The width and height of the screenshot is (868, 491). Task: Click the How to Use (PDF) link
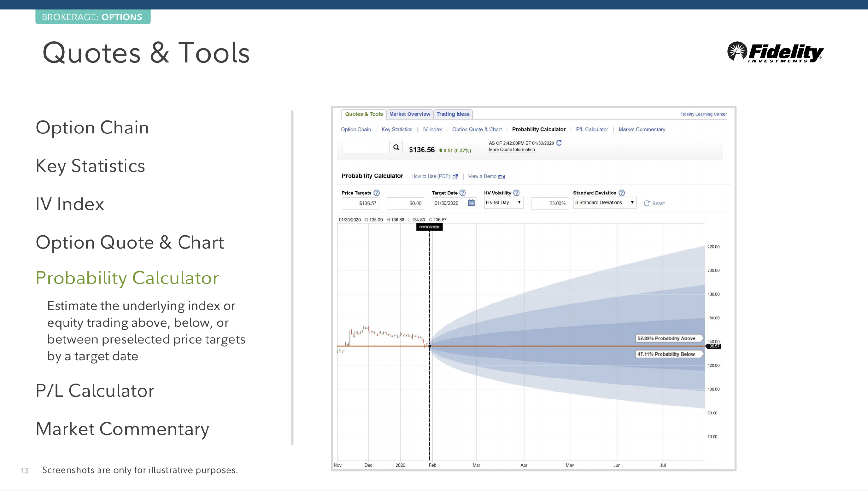pos(431,176)
